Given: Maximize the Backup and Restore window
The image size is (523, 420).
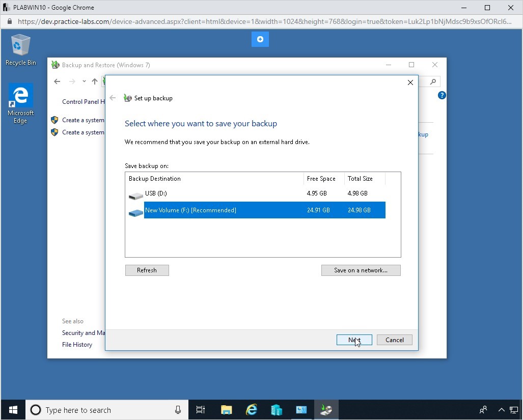Looking at the screenshot, I should pos(411,65).
